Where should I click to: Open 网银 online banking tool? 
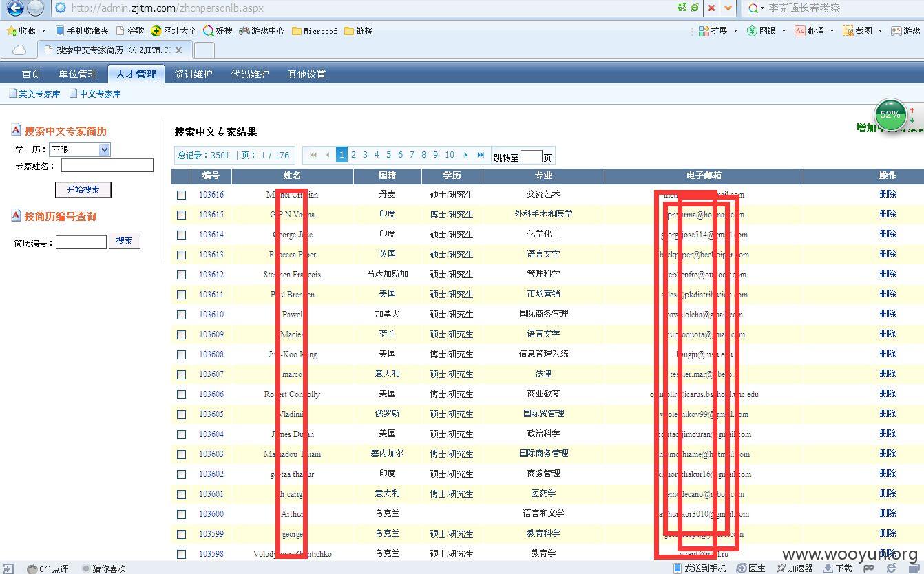[762, 30]
